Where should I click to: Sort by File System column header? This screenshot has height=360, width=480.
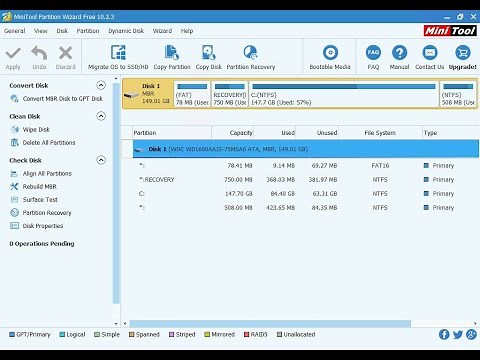380,133
